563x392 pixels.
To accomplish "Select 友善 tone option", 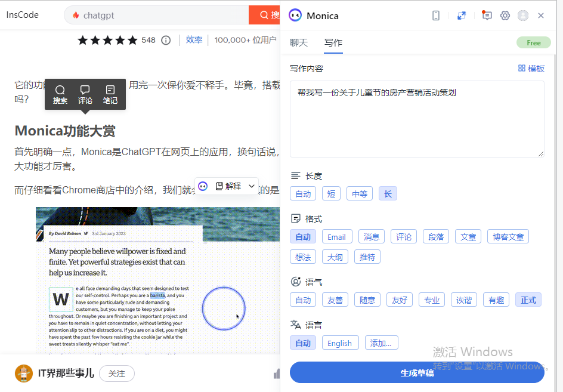I will 335,300.
